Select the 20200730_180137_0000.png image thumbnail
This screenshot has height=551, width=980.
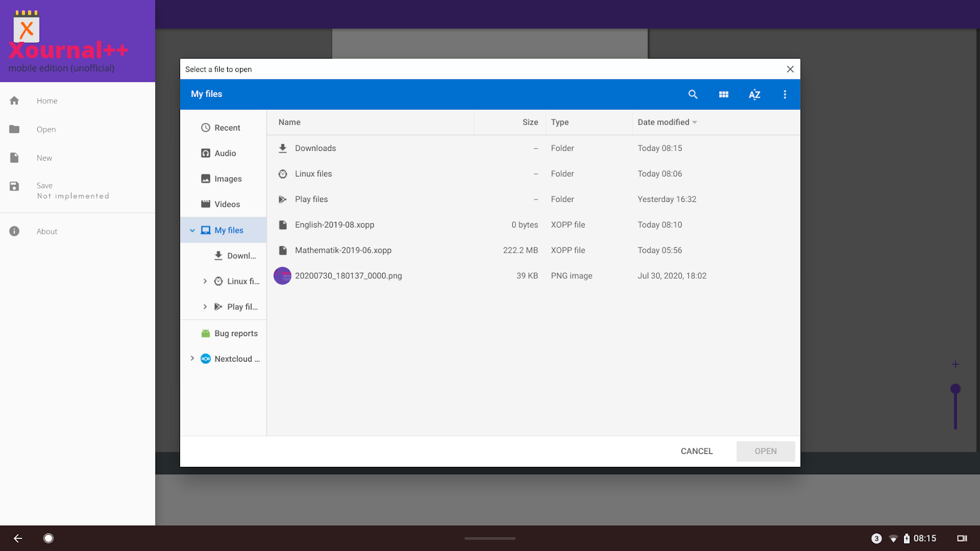pyautogui.click(x=282, y=276)
